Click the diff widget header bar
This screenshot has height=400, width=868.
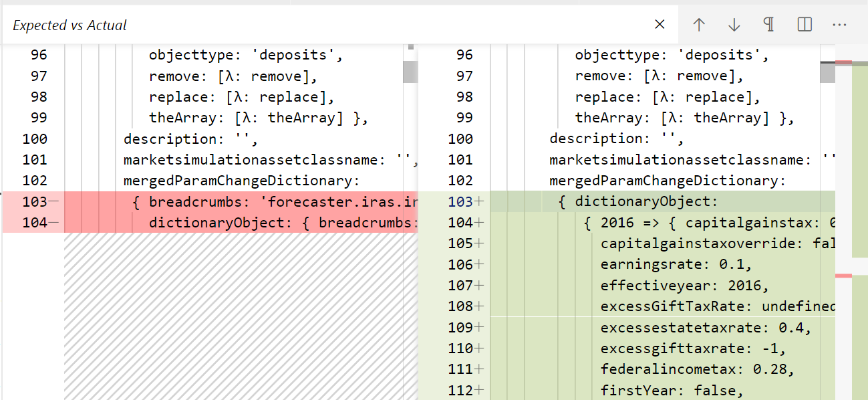334,24
